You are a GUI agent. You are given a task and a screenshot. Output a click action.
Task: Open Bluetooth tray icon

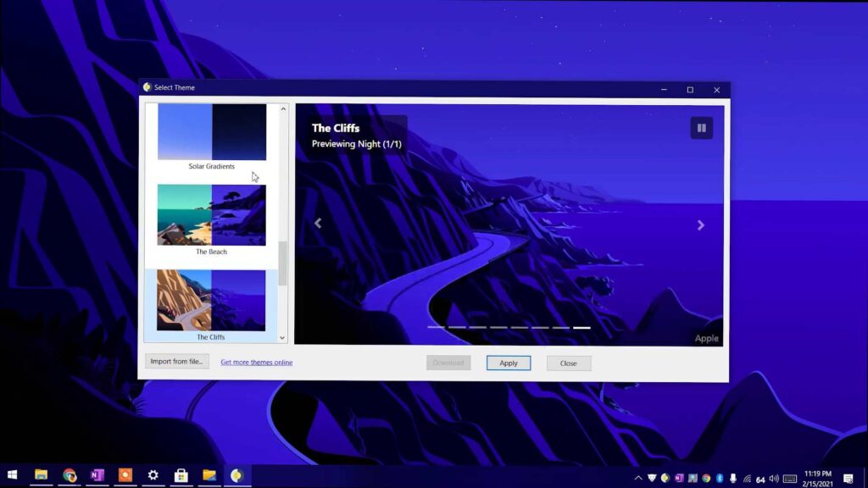pos(720,478)
